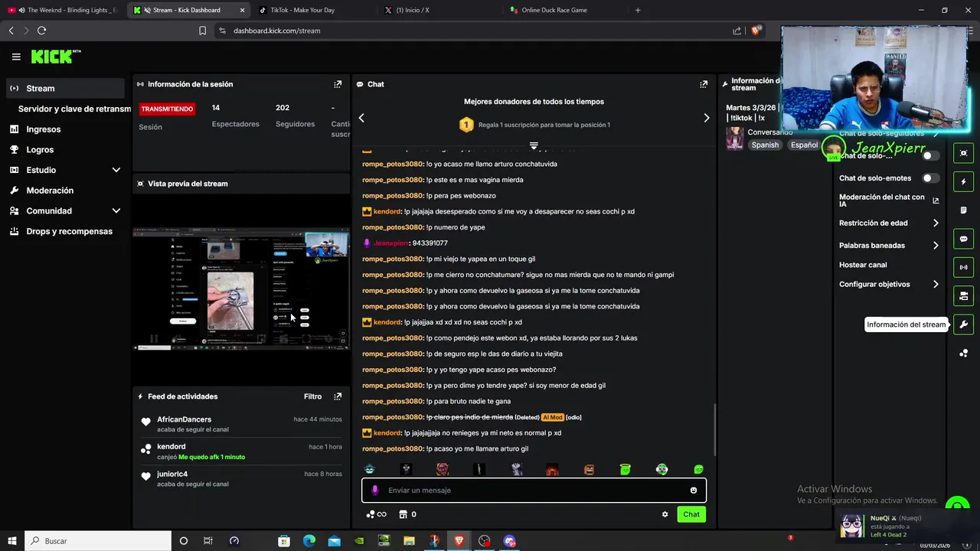Select Stream in the left sidebar
The height and width of the screenshot is (551, 980).
tap(64, 88)
